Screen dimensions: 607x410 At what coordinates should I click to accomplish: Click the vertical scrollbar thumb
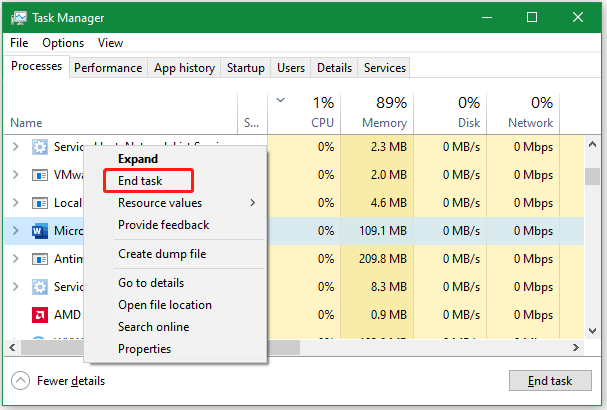pyautogui.click(x=592, y=177)
